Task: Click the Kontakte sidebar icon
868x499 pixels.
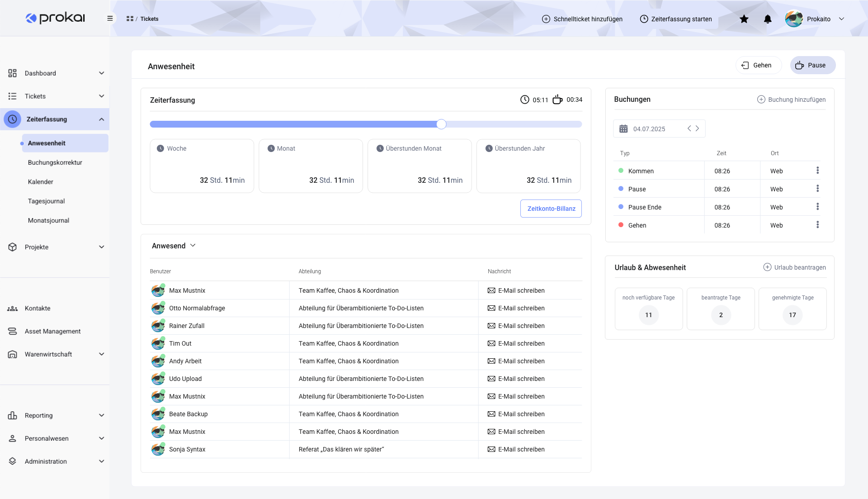Action: (12, 309)
